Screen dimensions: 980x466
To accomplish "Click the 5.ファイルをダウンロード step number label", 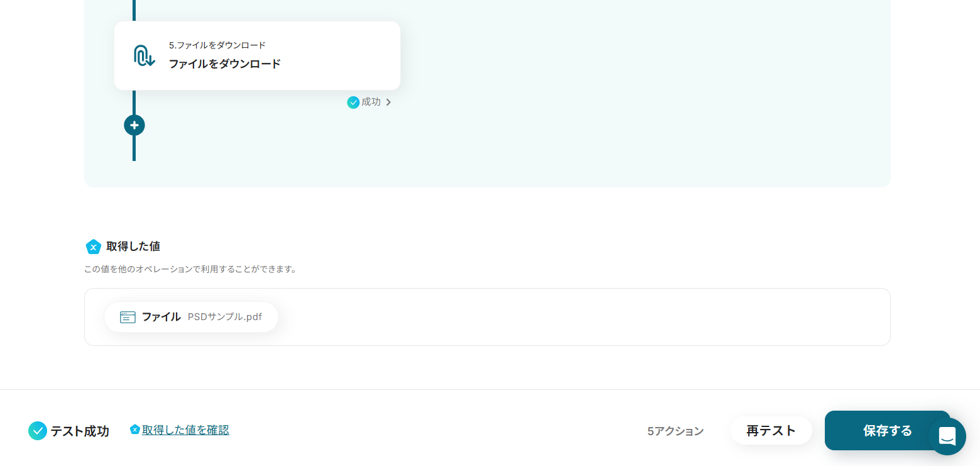I will pos(217,45).
